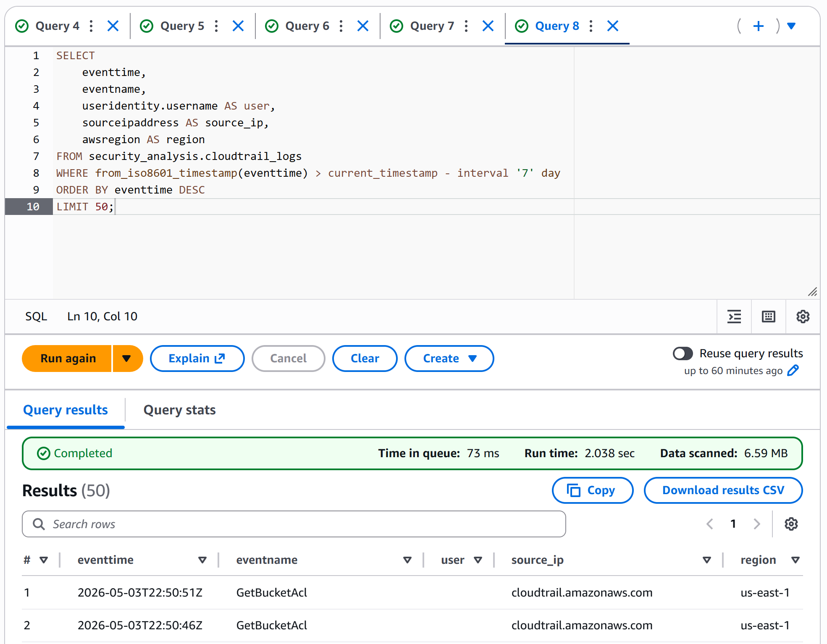Run the query again
Screen dimensions: 827x644
coord(67,359)
